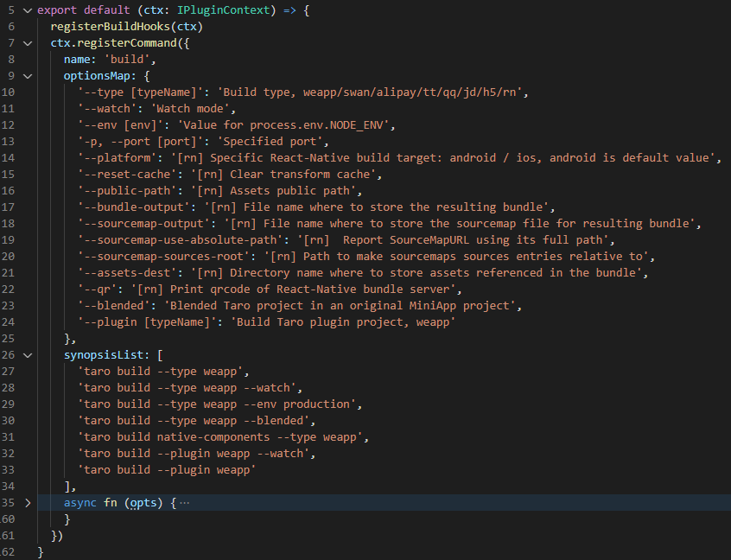The image size is (731, 560).
Task: Collapse the ctx.registerCommand fold at line 7
Action: [28, 43]
